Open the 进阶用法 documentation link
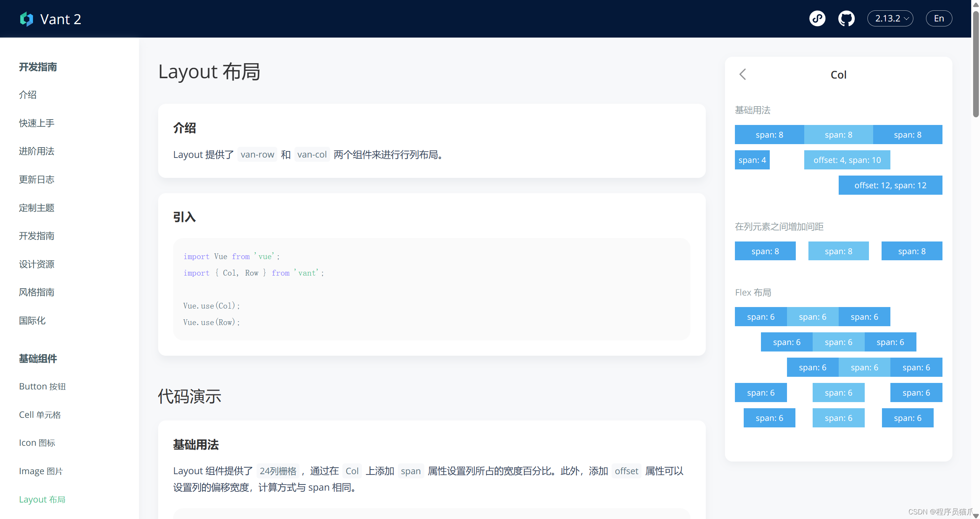The image size is (980, 519). 36,151
